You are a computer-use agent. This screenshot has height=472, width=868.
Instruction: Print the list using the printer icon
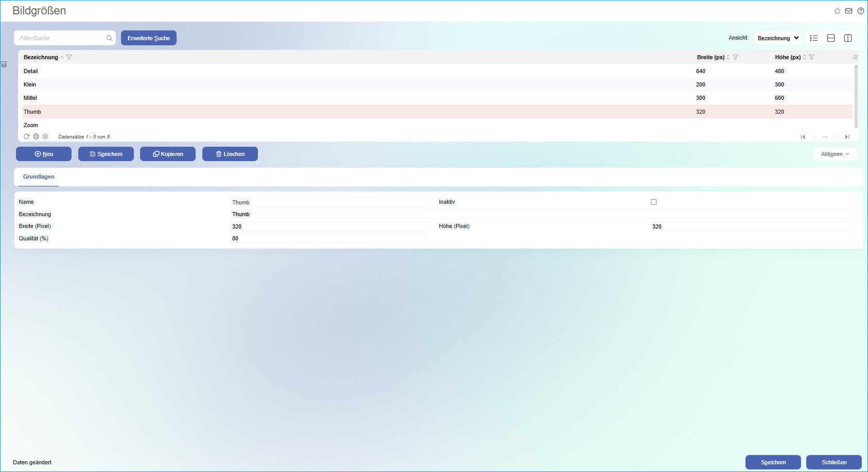36,136
